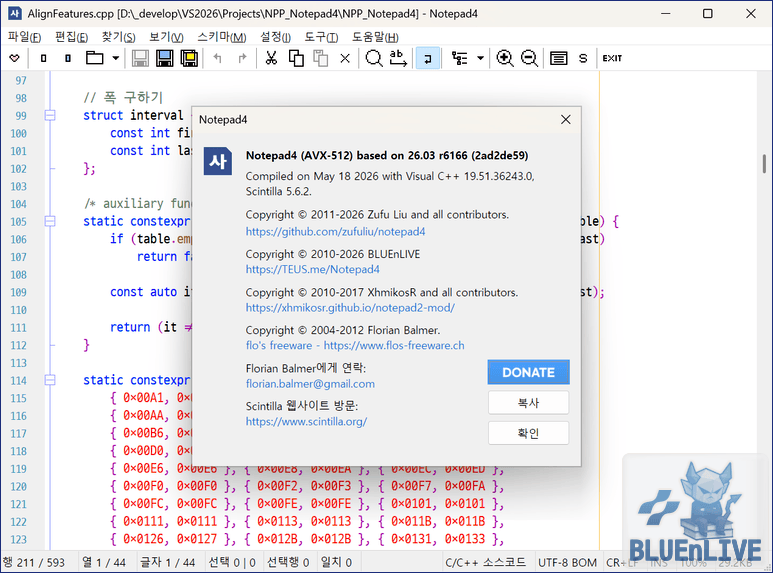Click the S toolbar icon
The image size is (773, 573).
tap(583, 58)
